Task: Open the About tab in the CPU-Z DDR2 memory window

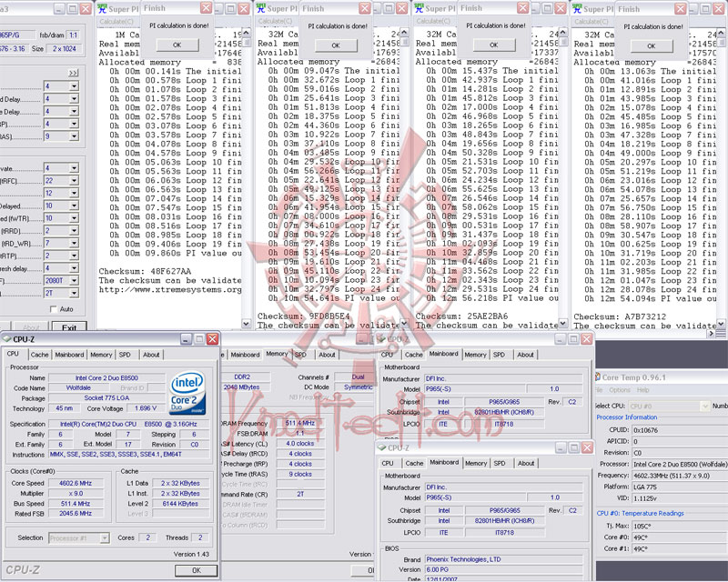Action: click(x=327, y=355)
